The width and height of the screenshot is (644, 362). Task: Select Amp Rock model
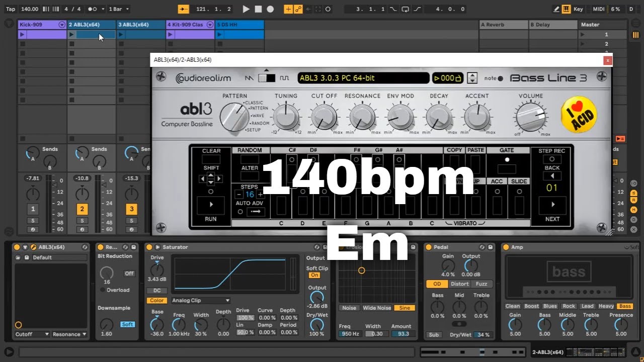pyautogui.click(x=569, y=306)
